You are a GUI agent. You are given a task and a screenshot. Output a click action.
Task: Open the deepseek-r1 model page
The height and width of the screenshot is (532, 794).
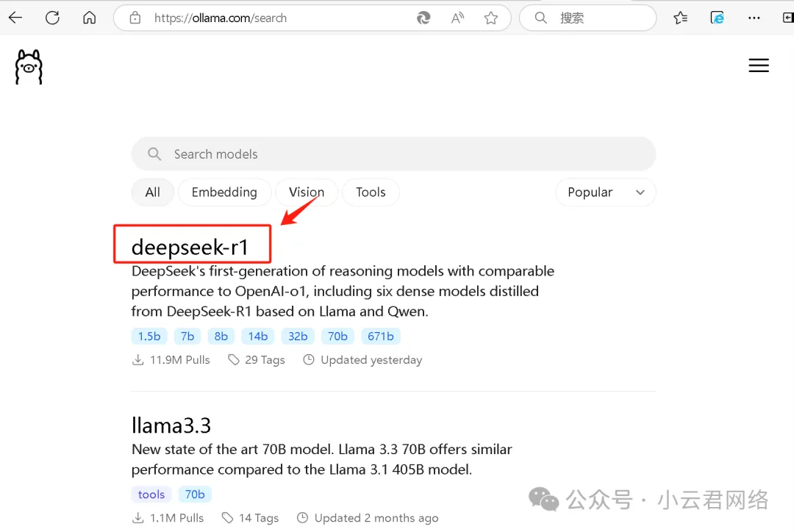(x=190, y=247)
